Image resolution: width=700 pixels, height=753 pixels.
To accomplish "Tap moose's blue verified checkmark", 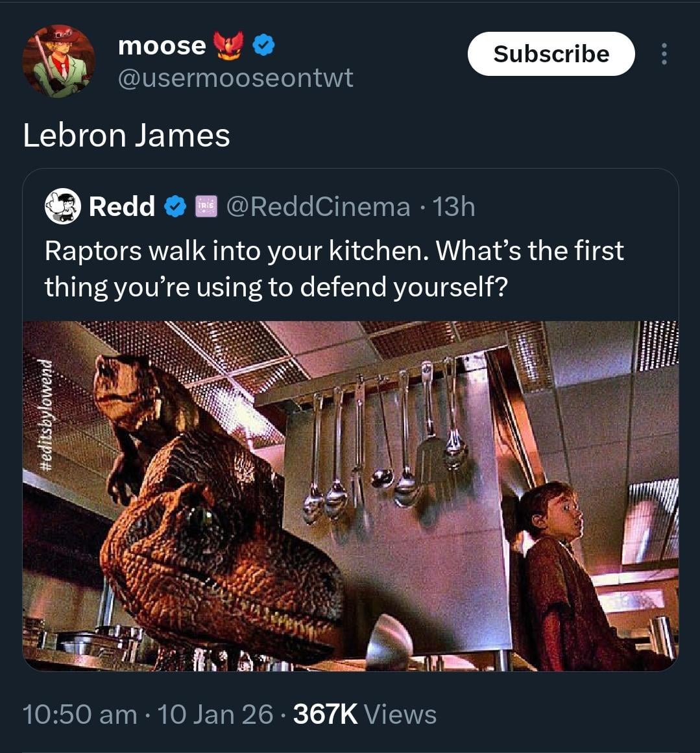I will (264, 45).
